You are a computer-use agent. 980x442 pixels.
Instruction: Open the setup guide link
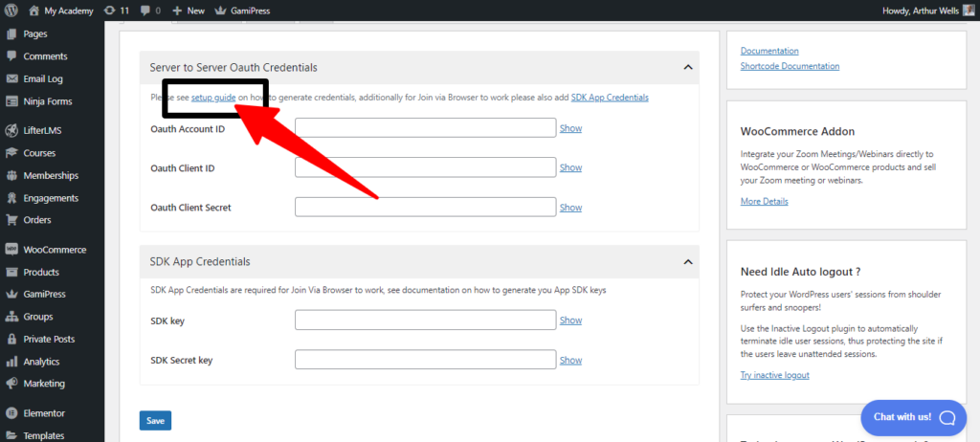(213, 98)
